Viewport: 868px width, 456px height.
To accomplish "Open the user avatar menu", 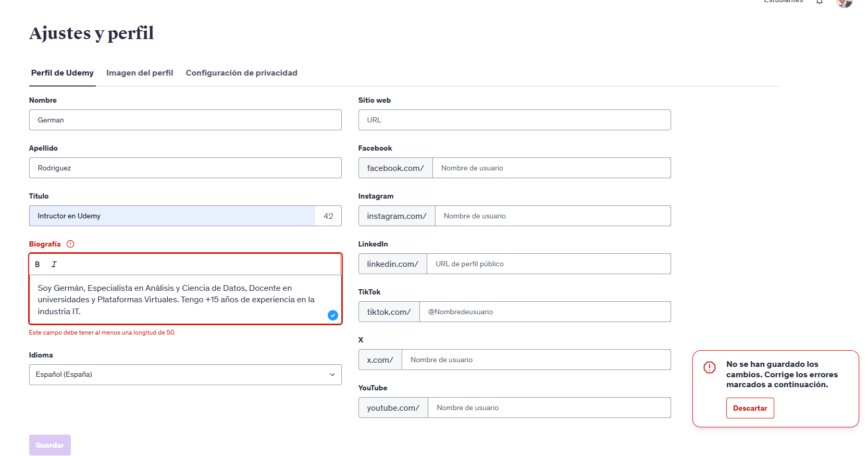I will pyautogui.click(x=844, y=3).
